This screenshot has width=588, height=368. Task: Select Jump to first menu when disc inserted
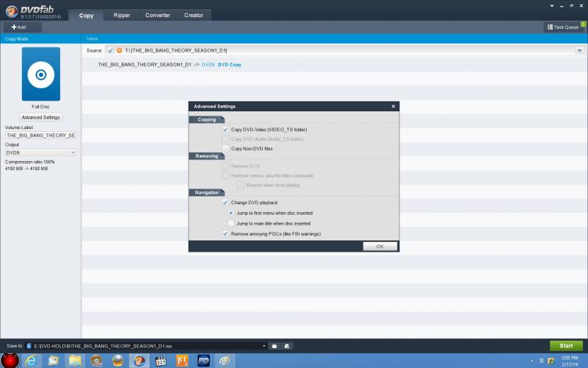coord(231,213)
